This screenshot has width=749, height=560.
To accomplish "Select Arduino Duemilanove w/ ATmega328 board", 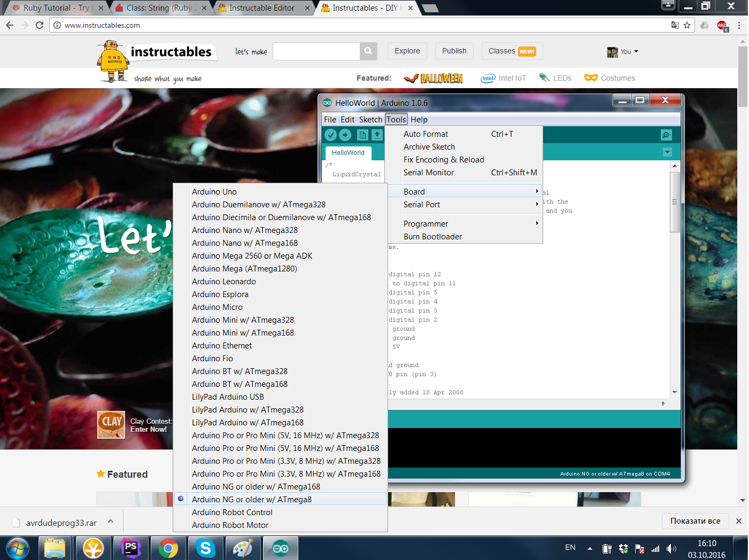I will click(x=281, y=204).
